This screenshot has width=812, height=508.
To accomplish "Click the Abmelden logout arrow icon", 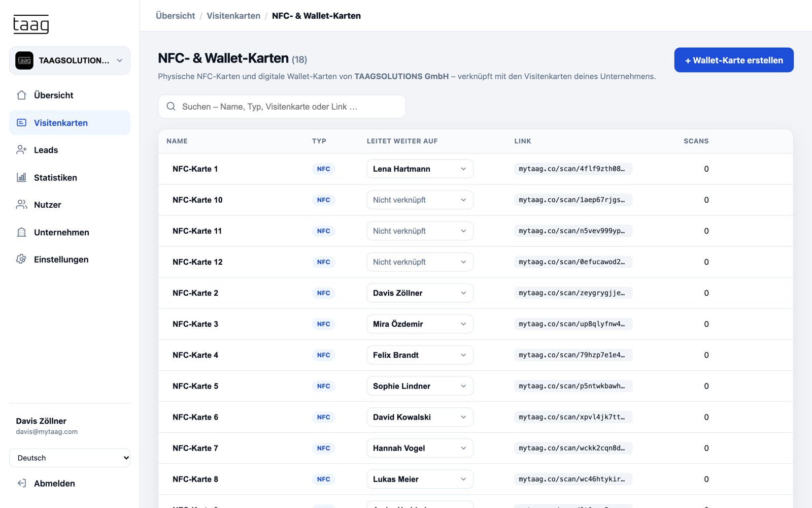I will (21, 483).
